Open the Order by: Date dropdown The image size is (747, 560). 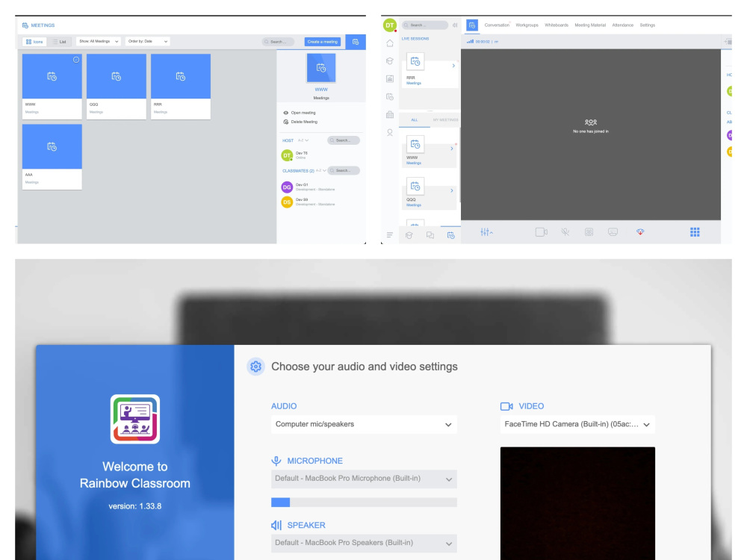148,41
